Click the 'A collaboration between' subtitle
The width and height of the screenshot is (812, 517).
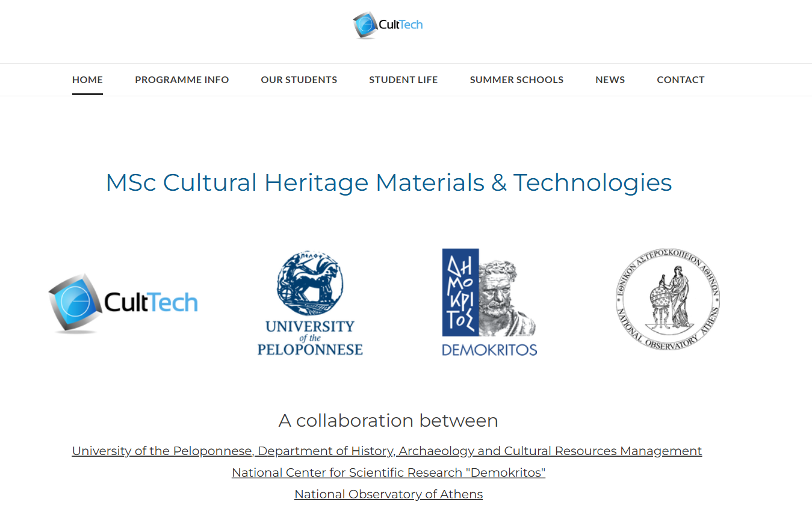[x=388, y=420]
